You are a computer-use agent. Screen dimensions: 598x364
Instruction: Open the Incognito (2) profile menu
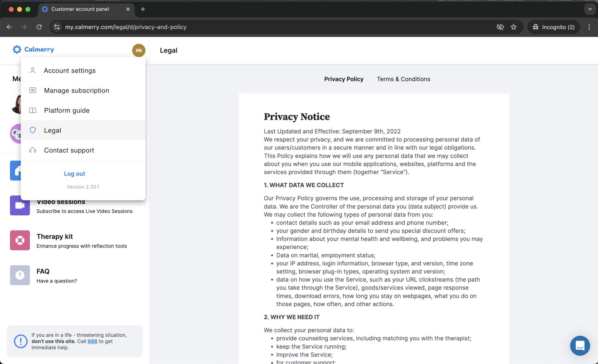(553, 27)
